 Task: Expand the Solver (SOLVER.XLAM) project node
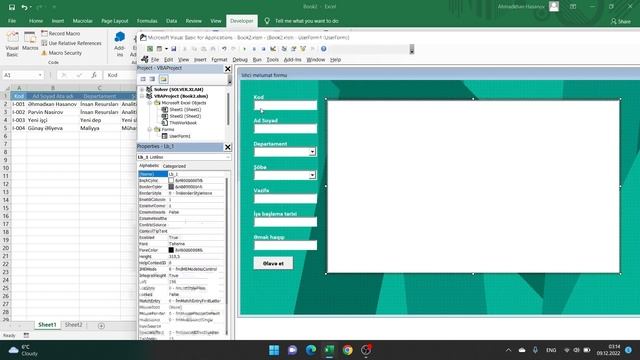(142, 89)
